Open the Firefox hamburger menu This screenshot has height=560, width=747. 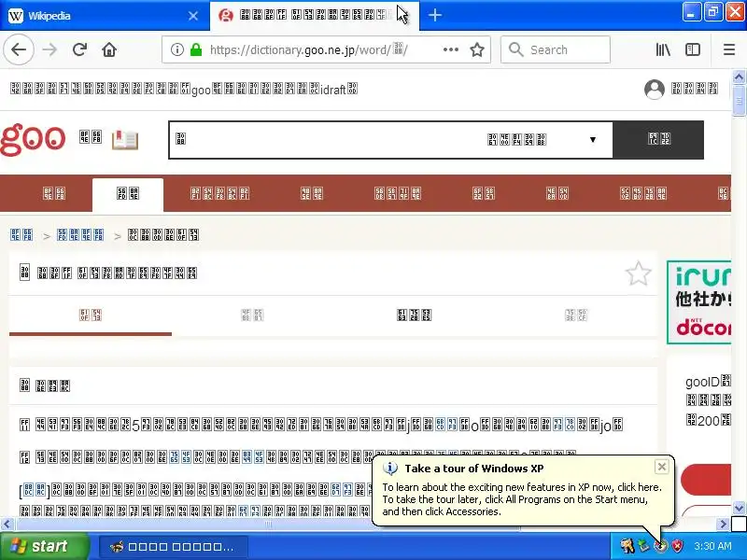729,49
